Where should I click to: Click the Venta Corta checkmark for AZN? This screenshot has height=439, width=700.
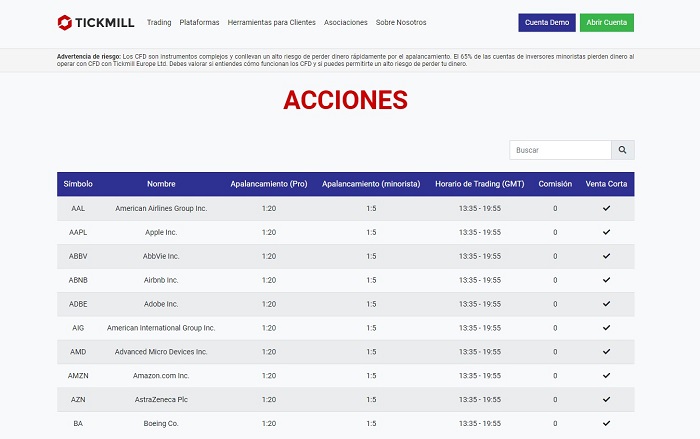tap(606, 399)
